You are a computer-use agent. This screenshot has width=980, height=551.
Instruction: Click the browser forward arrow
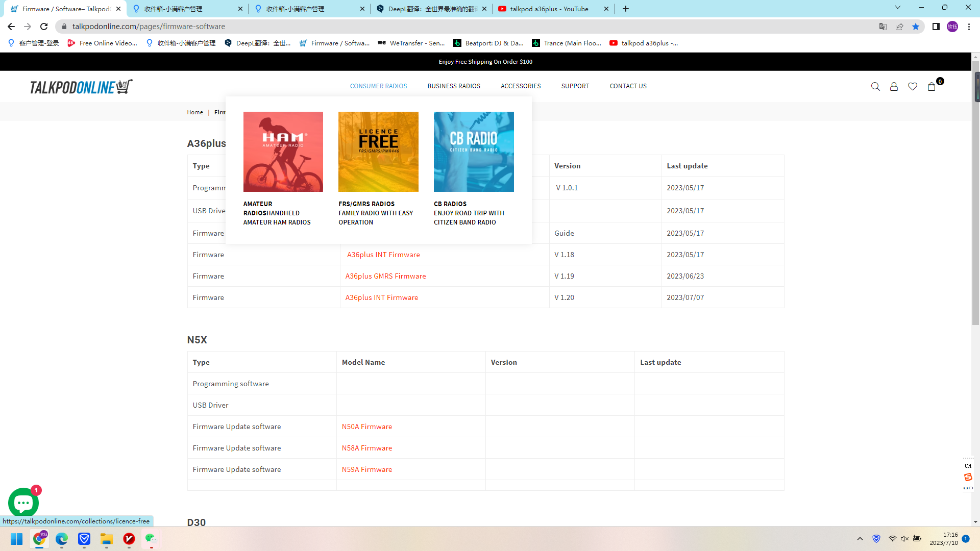[28, 27]
